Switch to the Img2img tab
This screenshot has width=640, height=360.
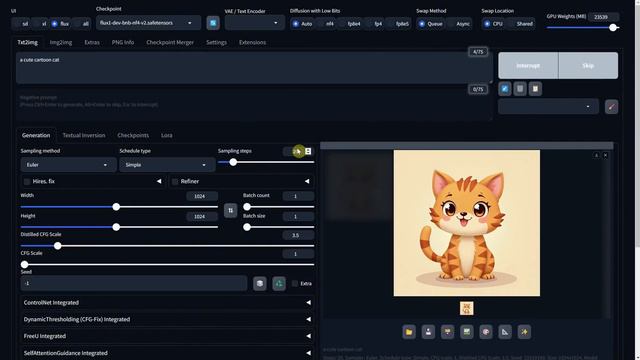coord(61,42)
